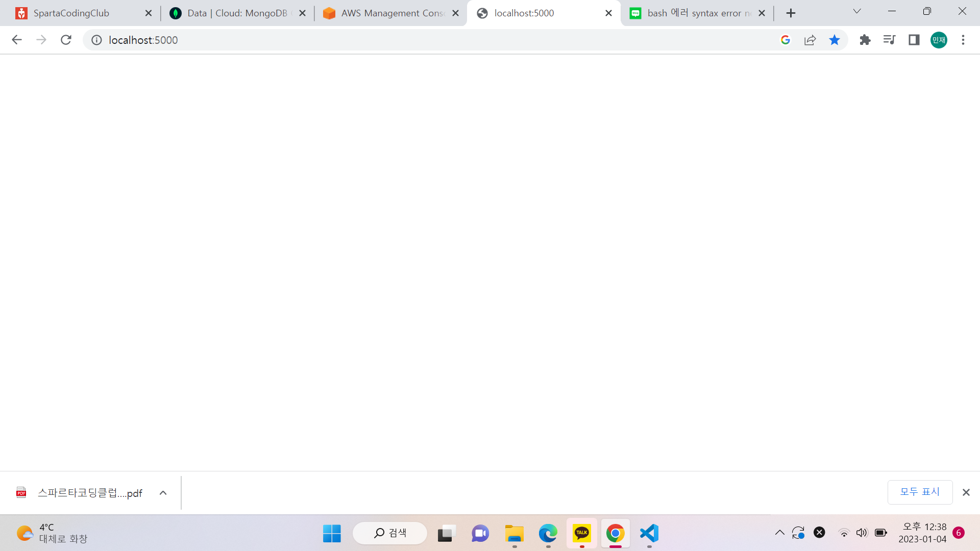The height and width of the screenshot is (551, 980).
Task: View site information icon in address bar
Action: [96, 40]
